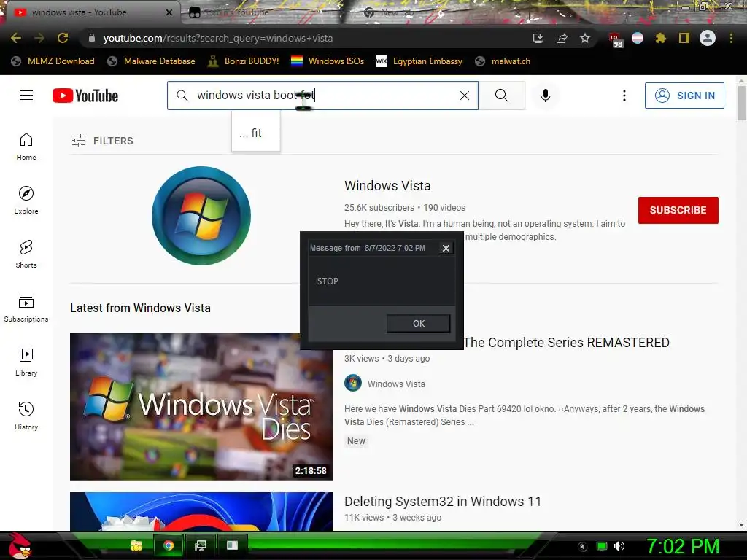This screenshot has height=560, width=747.
Task: Subscribe to the Windows Vista channel
Action: (678, 210)
